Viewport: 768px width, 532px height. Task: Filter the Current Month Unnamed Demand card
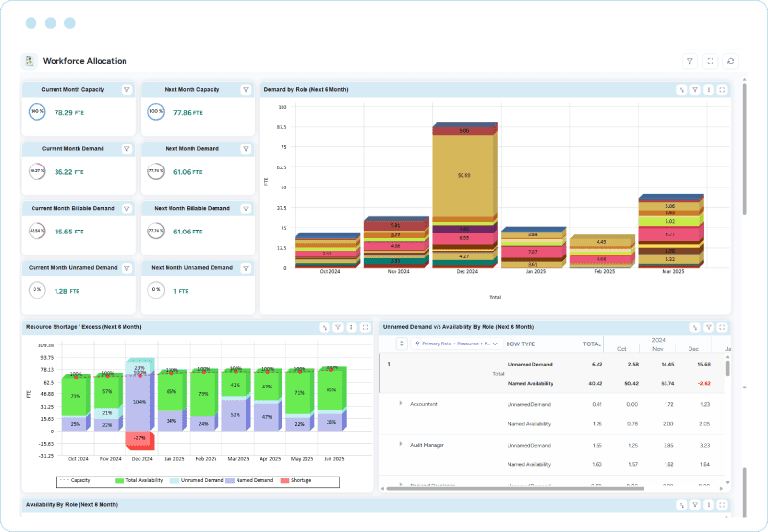point(126,268)
